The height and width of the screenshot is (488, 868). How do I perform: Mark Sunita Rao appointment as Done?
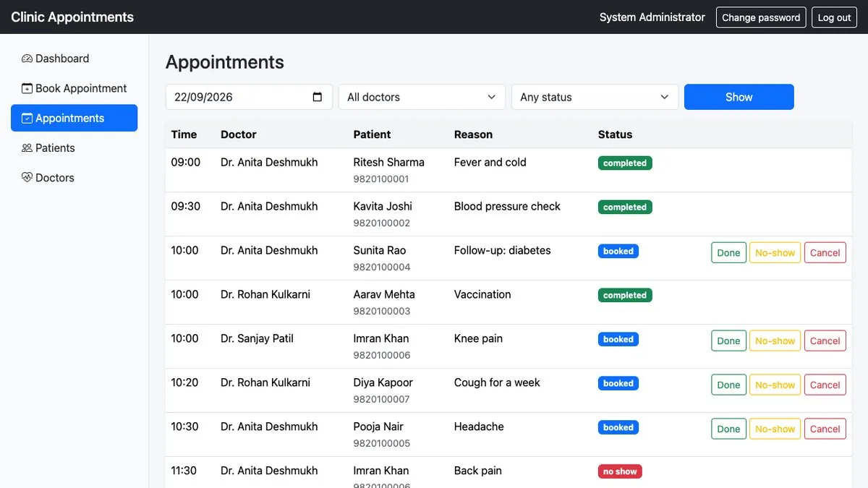(728, 252)
